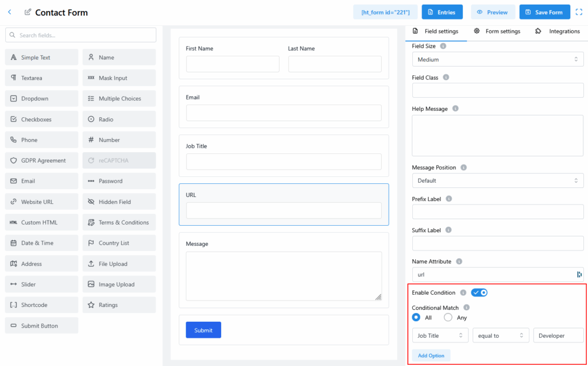
Task: Open the Field Size dropdown
Action: pos(497,60)
